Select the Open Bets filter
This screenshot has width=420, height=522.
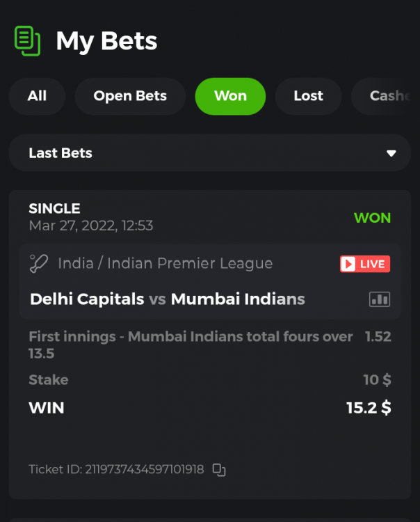[130, 96]
